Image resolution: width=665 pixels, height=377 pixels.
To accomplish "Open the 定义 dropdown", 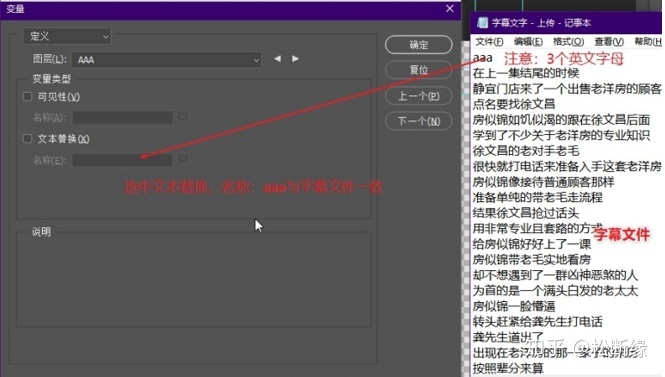I will tap(67, 36).
